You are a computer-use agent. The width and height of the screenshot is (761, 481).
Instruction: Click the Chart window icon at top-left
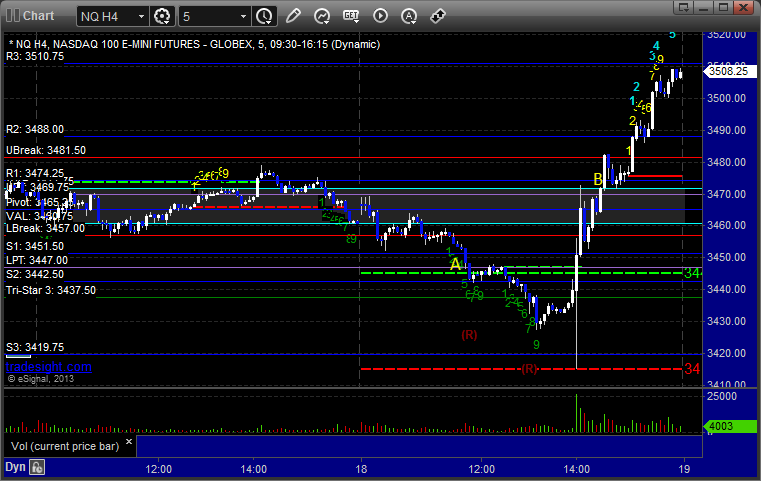point(13,16)
